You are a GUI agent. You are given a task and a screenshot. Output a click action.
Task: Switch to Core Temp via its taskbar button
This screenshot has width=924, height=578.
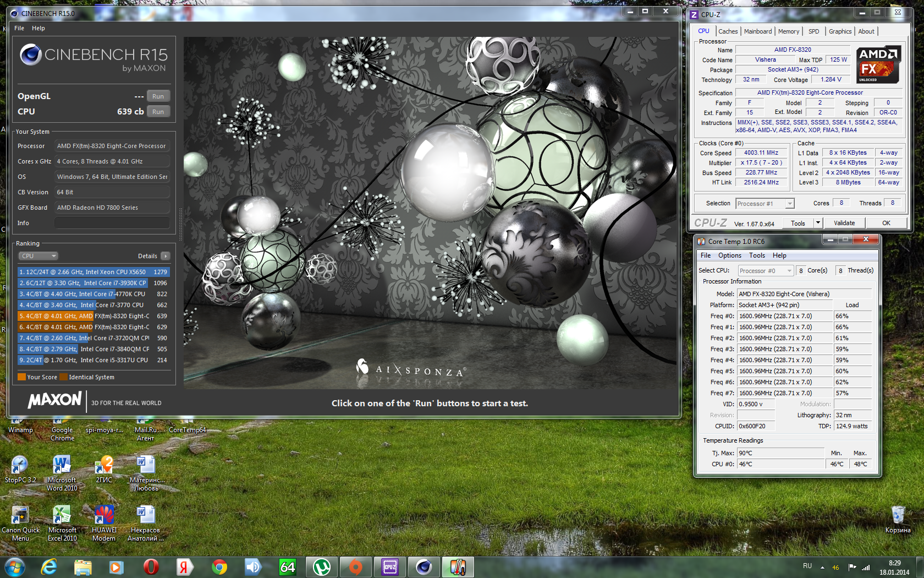coord(458,567)
